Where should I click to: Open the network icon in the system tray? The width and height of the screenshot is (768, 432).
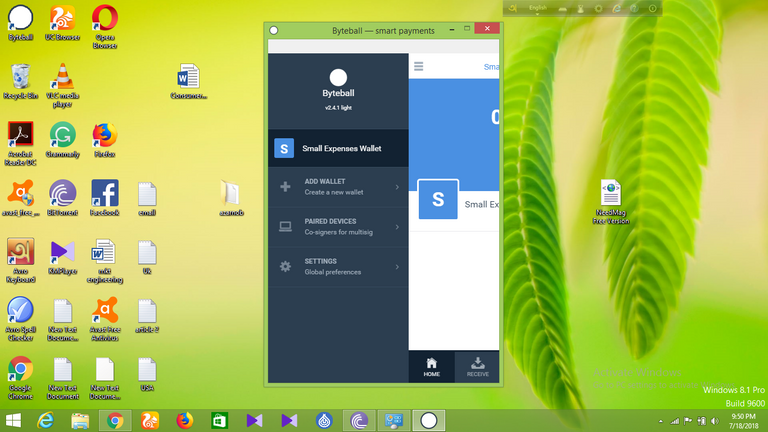pyautogui.click(x=674, y=421)
